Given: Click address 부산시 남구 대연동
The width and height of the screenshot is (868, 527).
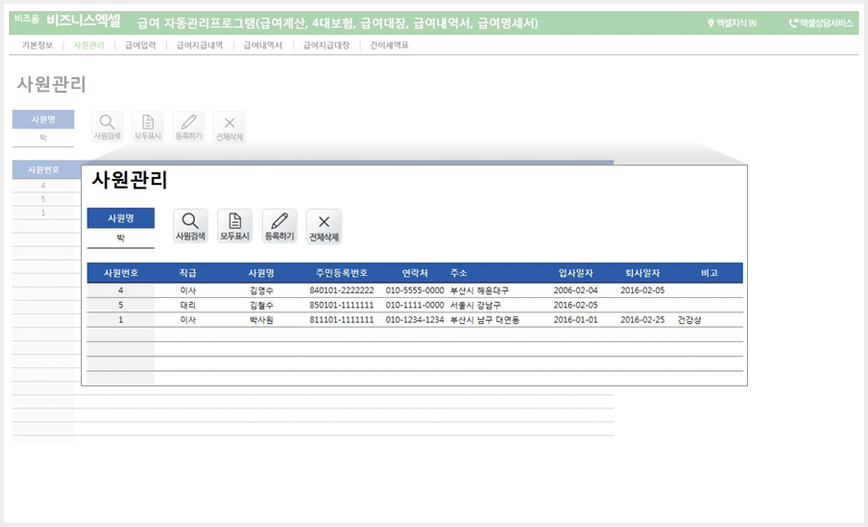Looking at the screenshot, I should [484, 320].
